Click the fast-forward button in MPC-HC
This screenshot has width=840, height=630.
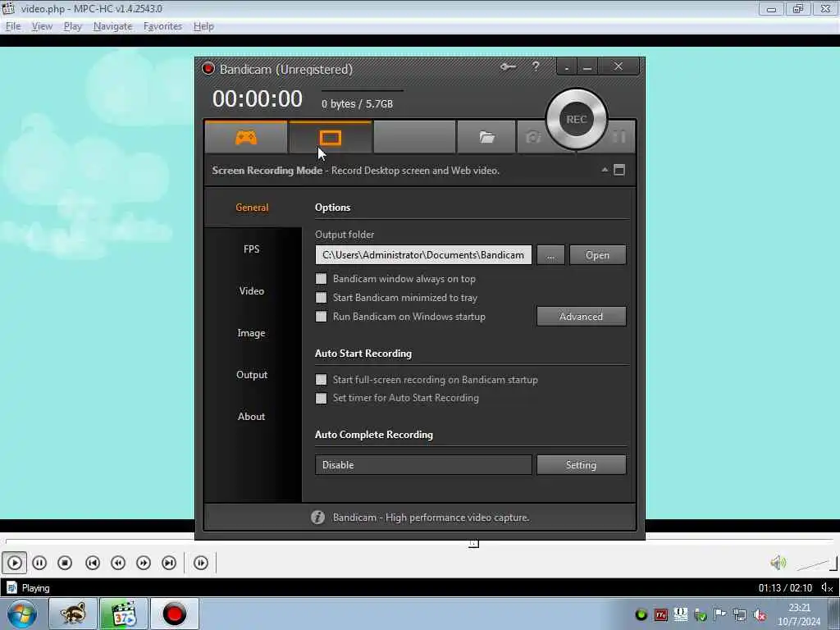click(x=144, y=563)
